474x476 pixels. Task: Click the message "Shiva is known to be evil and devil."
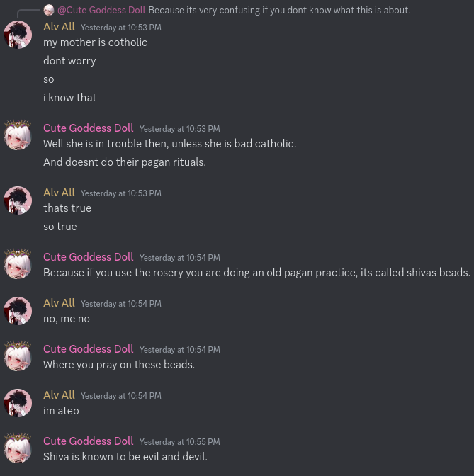tap(125, 457)
